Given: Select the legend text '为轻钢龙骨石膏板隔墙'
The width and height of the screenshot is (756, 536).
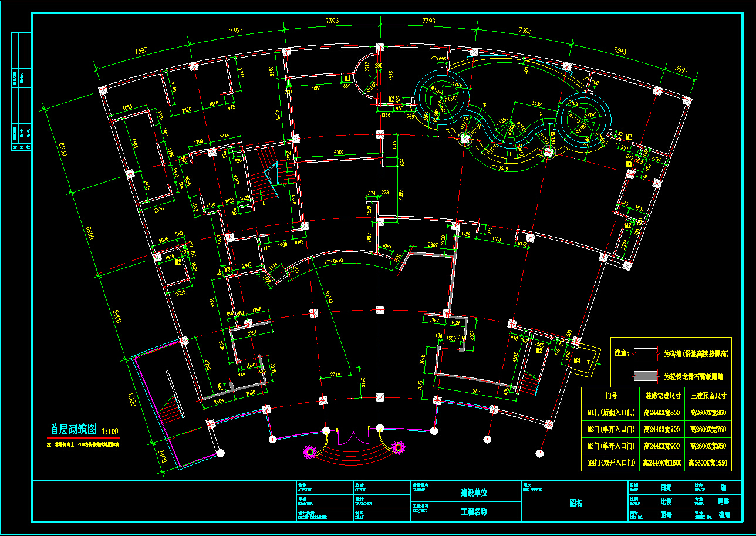Looking at the screenshot, I should [694, 376].
